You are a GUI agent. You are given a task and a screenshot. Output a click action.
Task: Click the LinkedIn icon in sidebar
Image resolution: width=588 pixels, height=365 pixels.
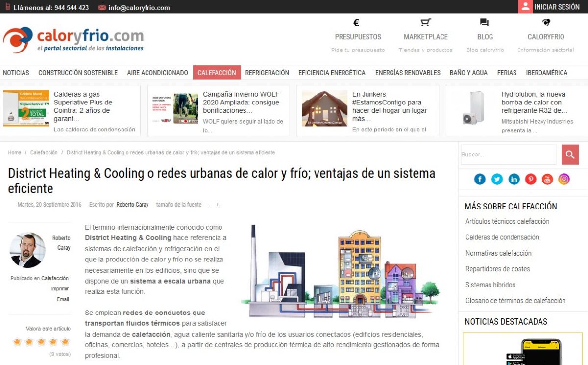[514, 179]
